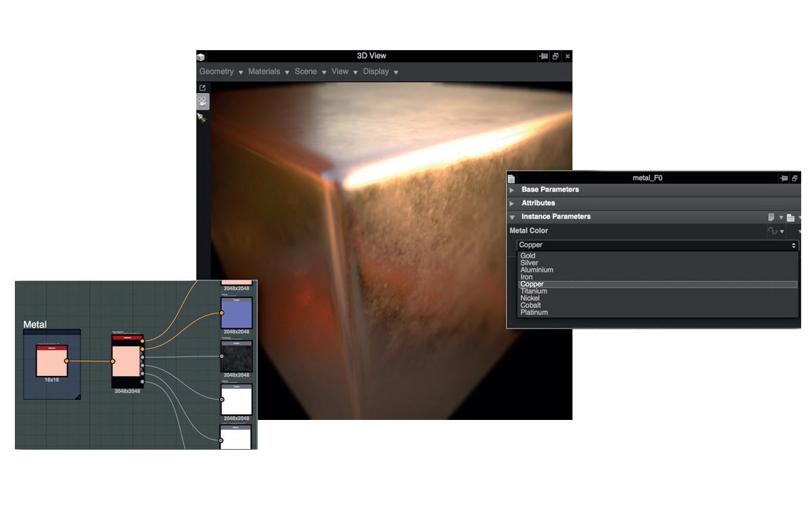The image size is (812, 508).
Task: Expand the Attributes section
Action: 512,203
